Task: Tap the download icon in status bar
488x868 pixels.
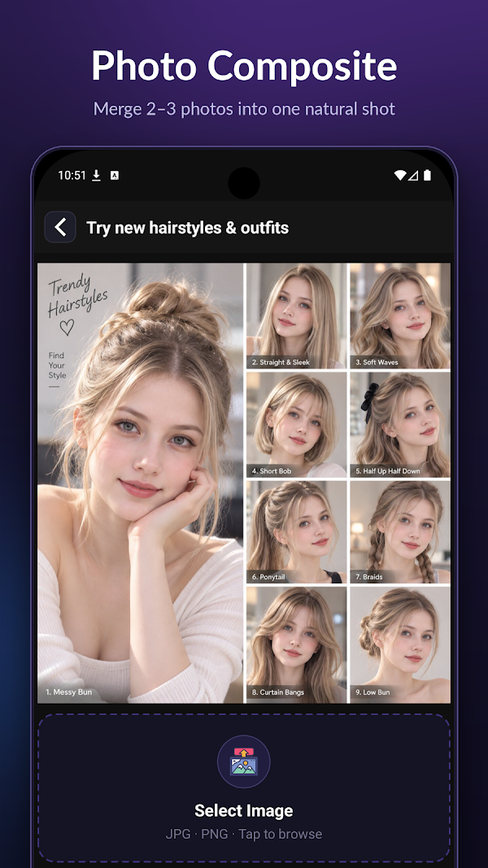Action: pos(96,176)
